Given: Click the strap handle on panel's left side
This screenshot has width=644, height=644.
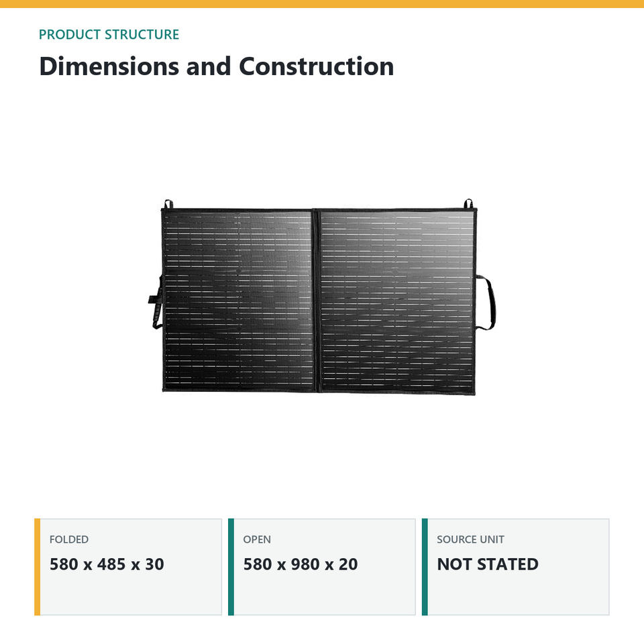Looking at the screenshot, I should coord(156,303).
